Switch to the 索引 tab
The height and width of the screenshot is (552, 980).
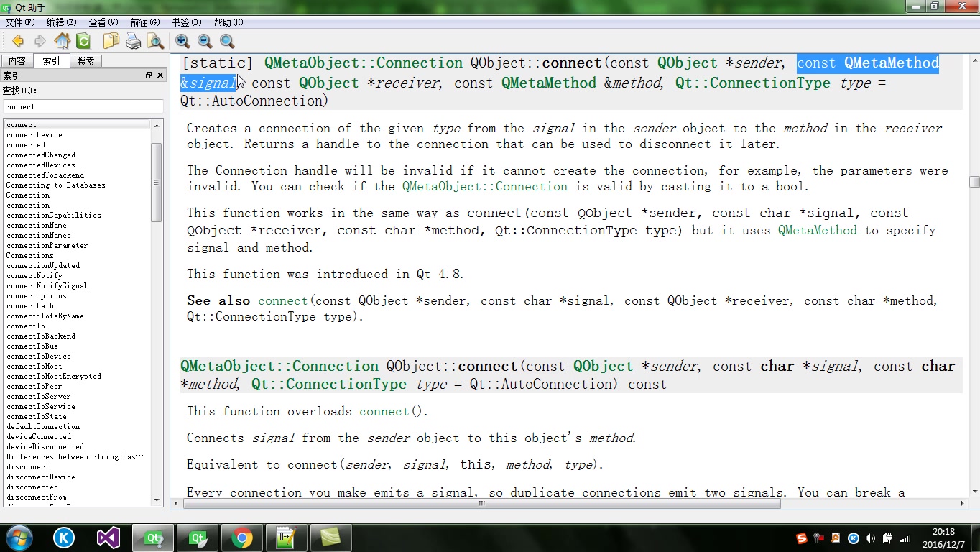pyautogui.click(x=52, y=60)
